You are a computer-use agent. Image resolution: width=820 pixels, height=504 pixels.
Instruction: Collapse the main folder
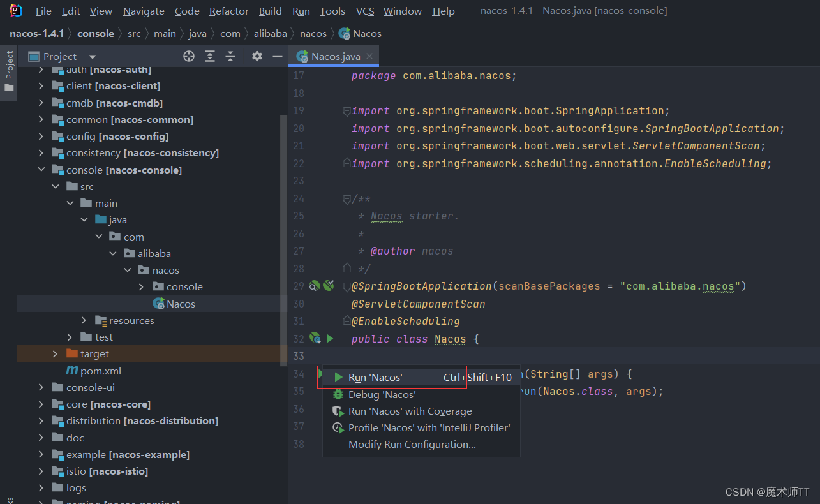click(x=70, y=203)
